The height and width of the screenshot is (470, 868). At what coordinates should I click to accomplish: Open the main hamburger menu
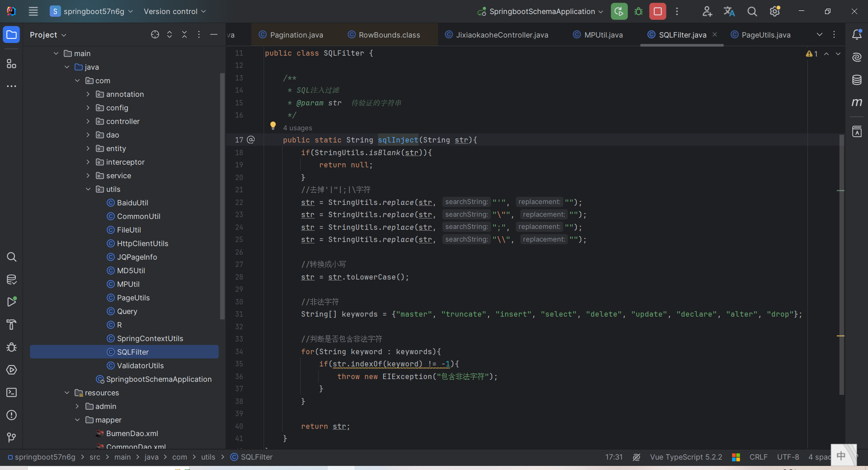[33, 11]
